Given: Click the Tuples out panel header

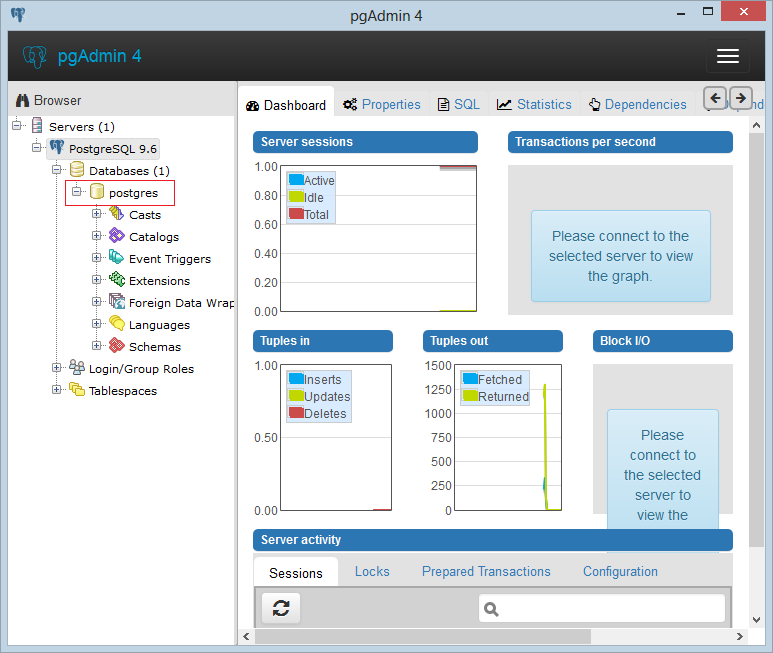Looking at the screenshot, I should click(492, 341).
